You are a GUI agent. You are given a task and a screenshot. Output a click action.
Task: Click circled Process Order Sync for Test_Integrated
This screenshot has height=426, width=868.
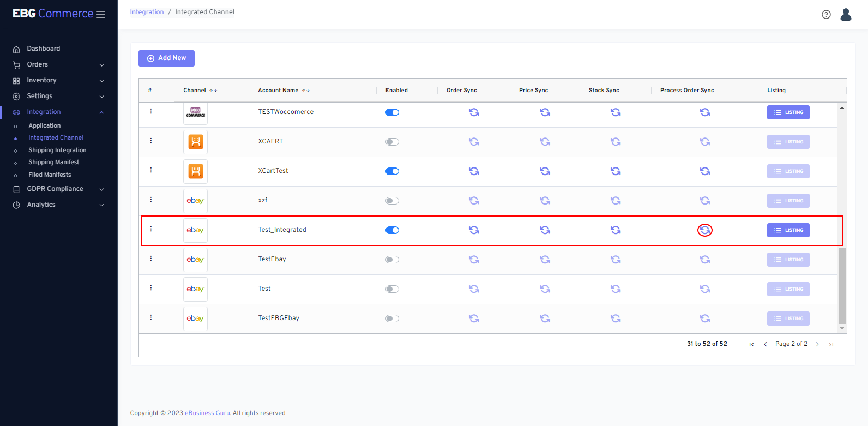pos(705,230)
